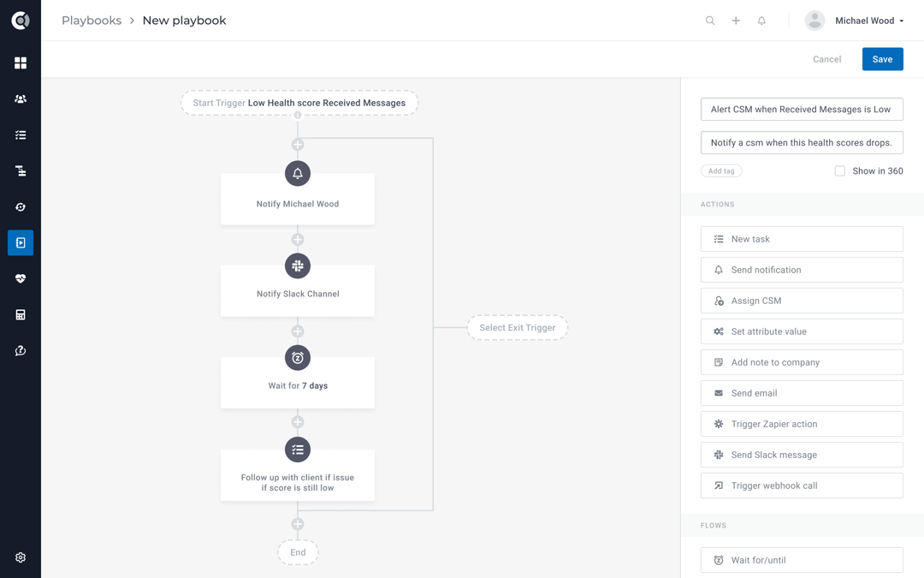Open the Playbooks breadcrumb link
This screenshot has height=578, width=924.
click(92, 20)
